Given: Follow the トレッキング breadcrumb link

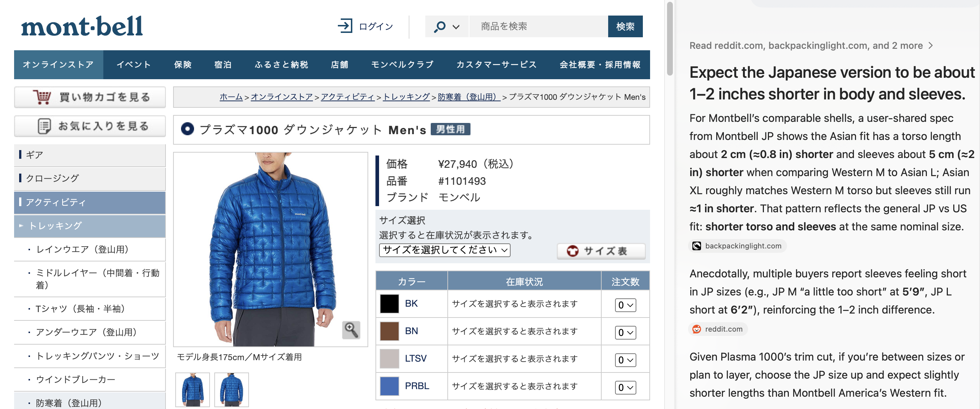Looking at the screenshot, I should pos(406,97).
